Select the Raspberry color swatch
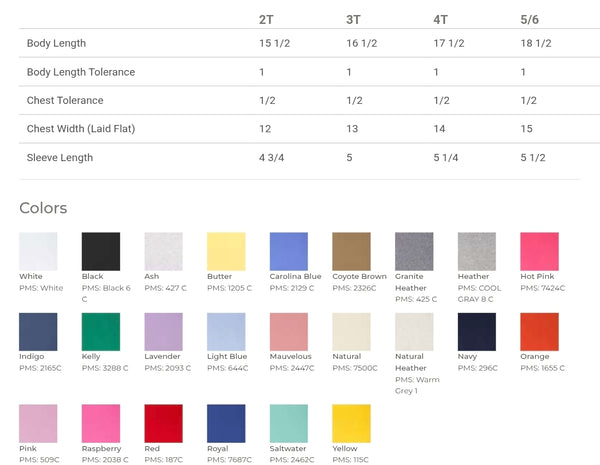Image resolution: width=600 pixels, height=465 pixels. 101,424
